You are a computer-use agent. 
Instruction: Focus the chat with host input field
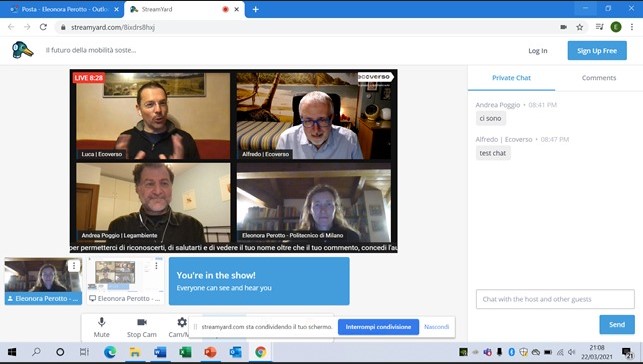(555, 299)
